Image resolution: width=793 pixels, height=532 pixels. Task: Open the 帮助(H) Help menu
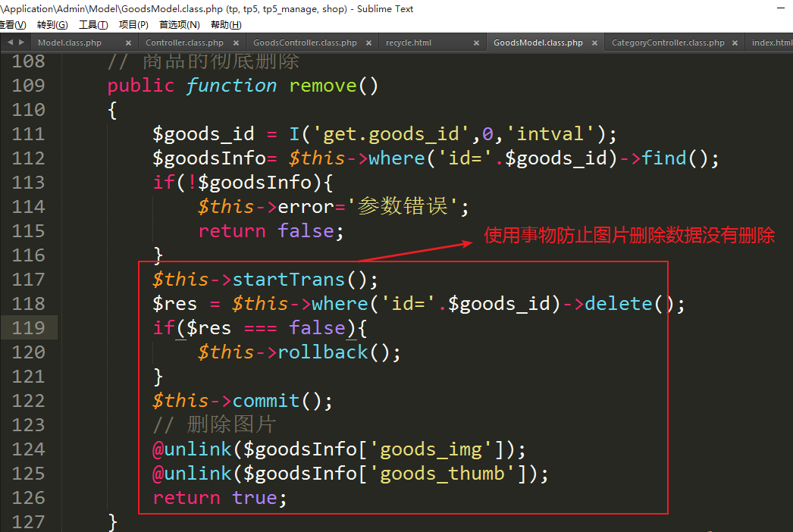pyautogui.click(x=226, y=25)
